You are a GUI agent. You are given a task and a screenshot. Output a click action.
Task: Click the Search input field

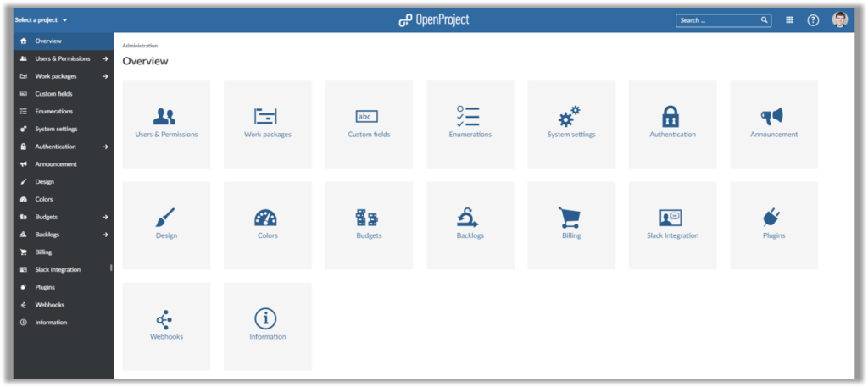click(717, 20)
